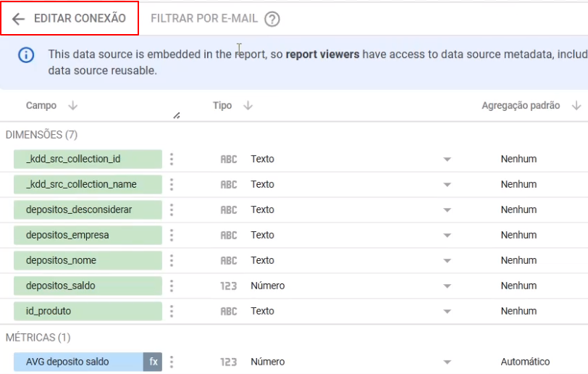Sort the Agregação padrão column using the arrow
588x374 pixels.
pyautogui.click(x=576, y=106)
